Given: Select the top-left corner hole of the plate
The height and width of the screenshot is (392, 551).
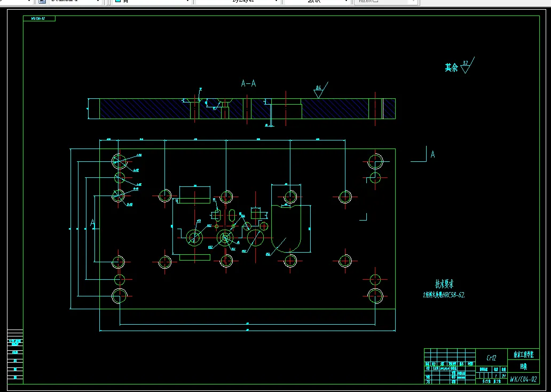Looking at the screenshot, I should (119, 161).
